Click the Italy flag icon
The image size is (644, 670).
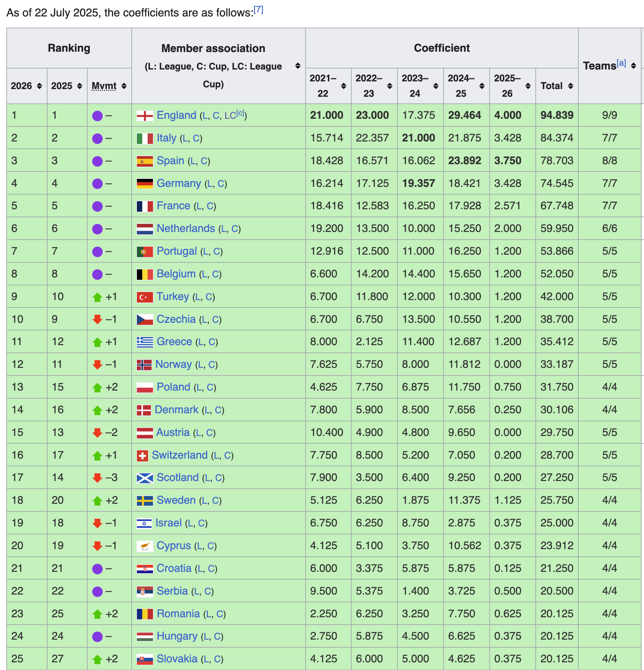(145, 138)
